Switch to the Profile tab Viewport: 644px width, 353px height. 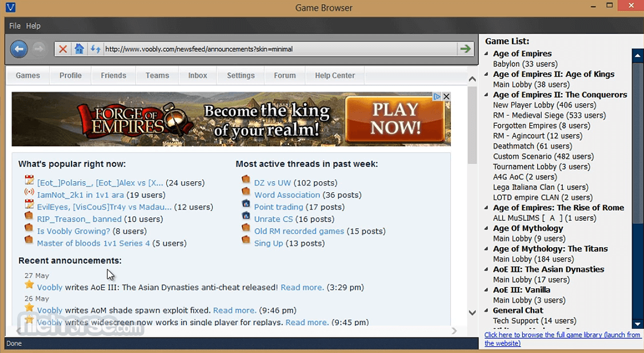click(71, 76)
